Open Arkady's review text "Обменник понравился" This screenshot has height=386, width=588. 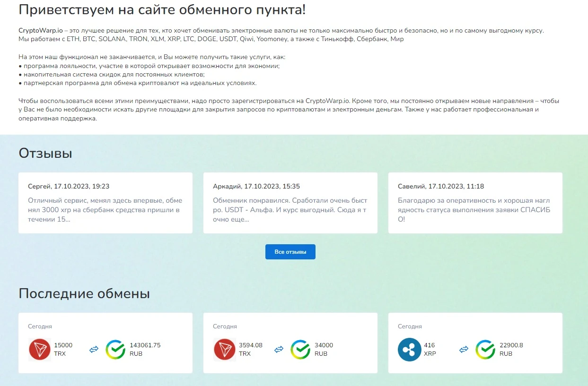point(290,210)
